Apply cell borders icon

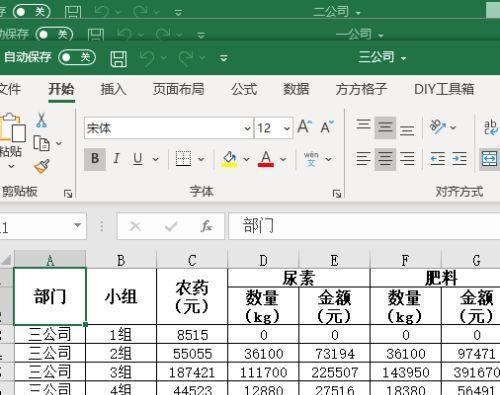point(183,159)
